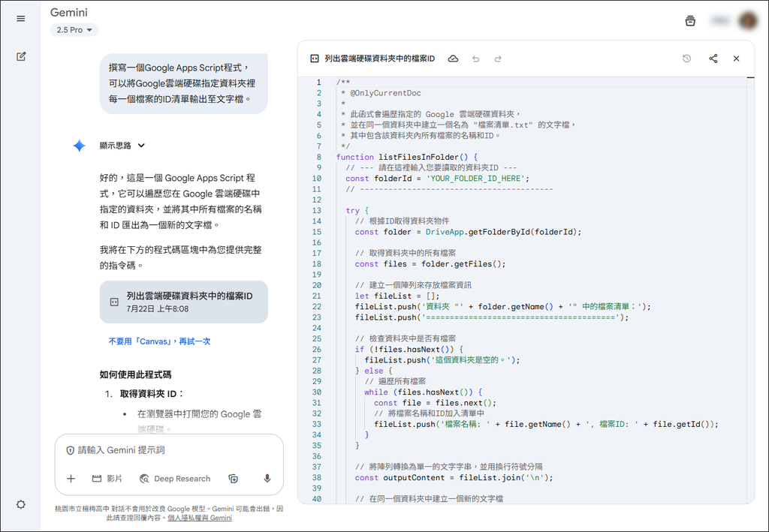Open the hamburger main menu

click(20, 19)
